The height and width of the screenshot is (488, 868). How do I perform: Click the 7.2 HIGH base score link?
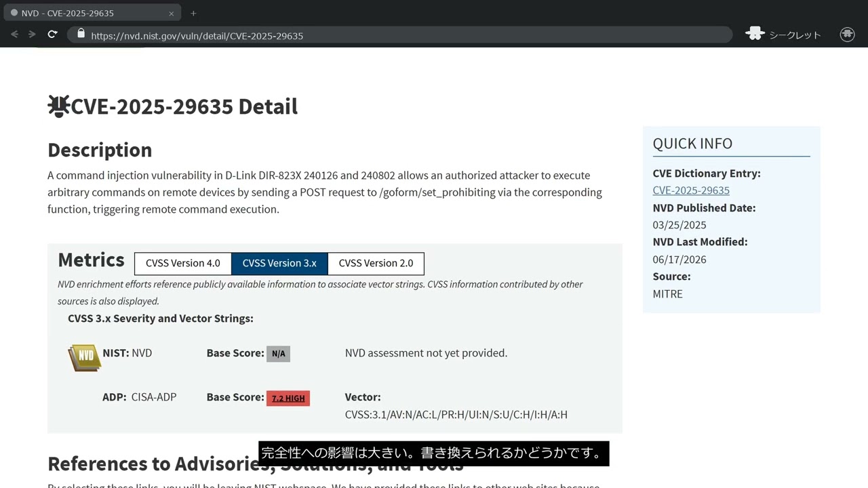[x=288, y=399]
